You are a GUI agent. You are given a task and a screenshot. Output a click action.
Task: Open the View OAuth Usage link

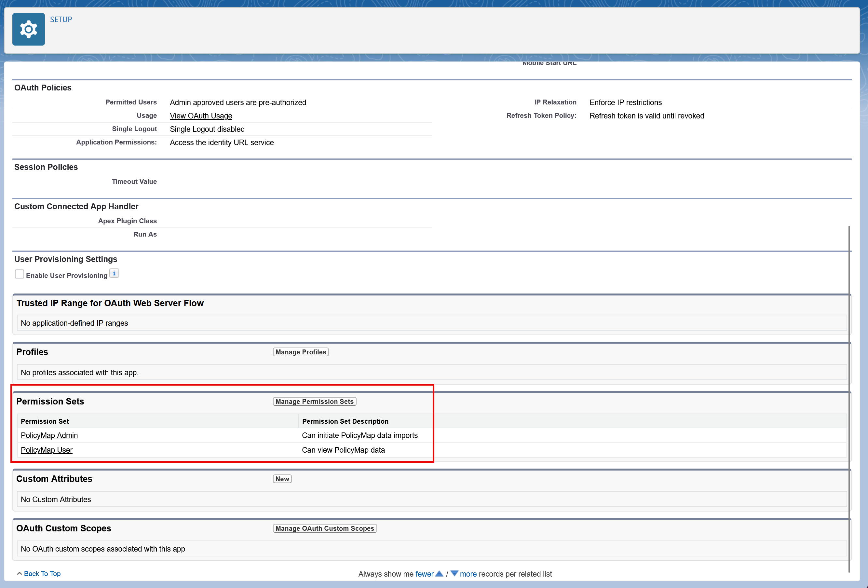click(201, 116)
